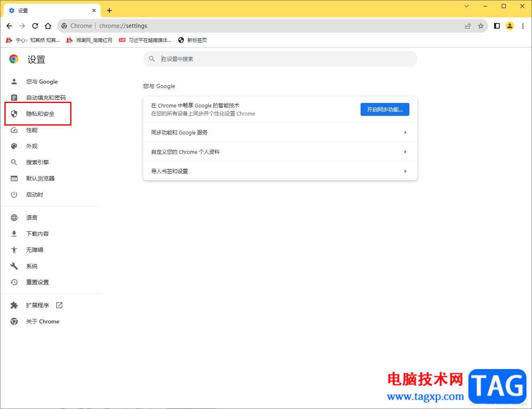The image size is (532, 409).
Task: Reload the settings page
Action: [35, 26]
